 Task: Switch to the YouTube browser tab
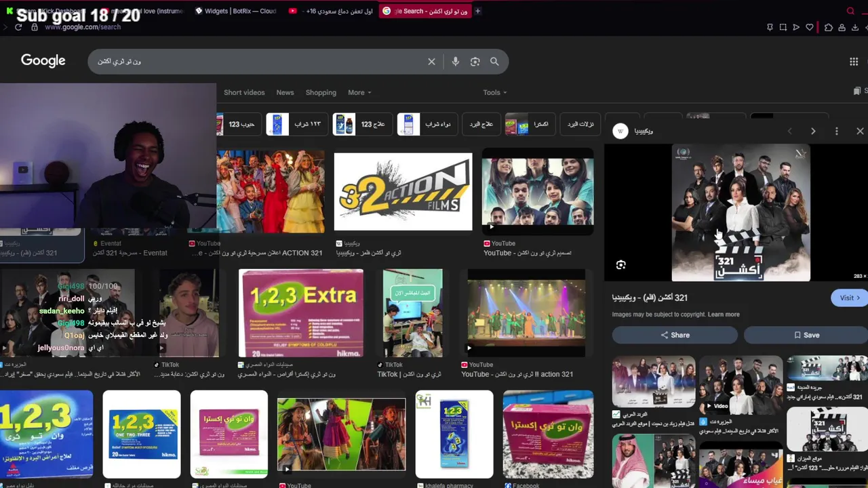(332, 11)
